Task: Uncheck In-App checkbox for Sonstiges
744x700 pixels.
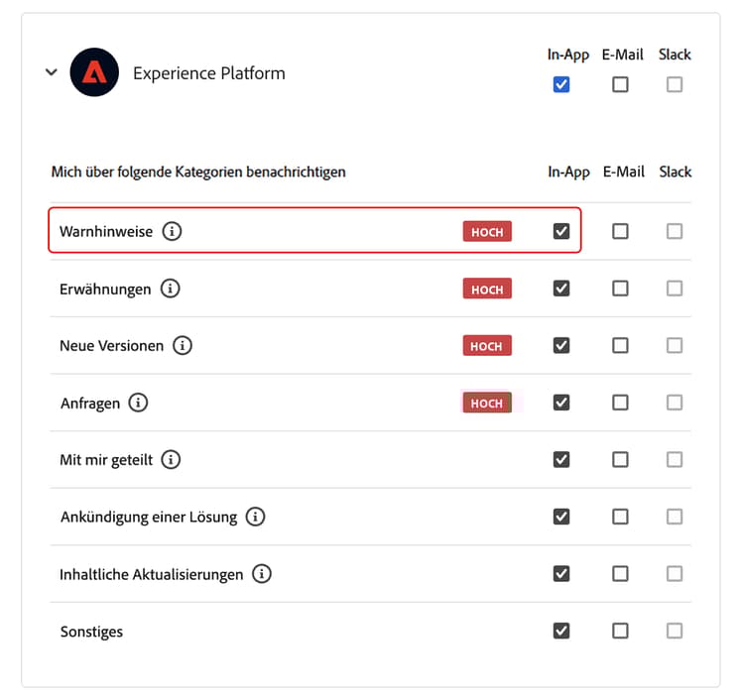Action: tap(561, 631)
